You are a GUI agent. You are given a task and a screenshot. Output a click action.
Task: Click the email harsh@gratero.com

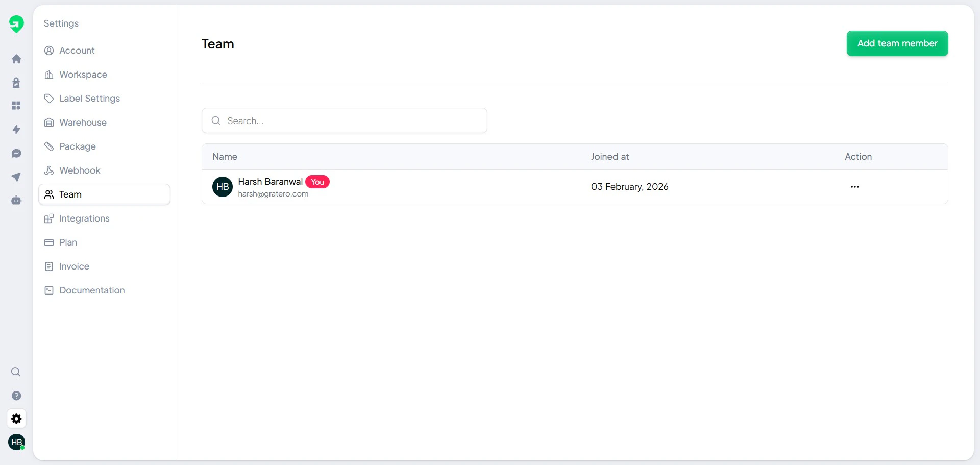click(273, 194)
